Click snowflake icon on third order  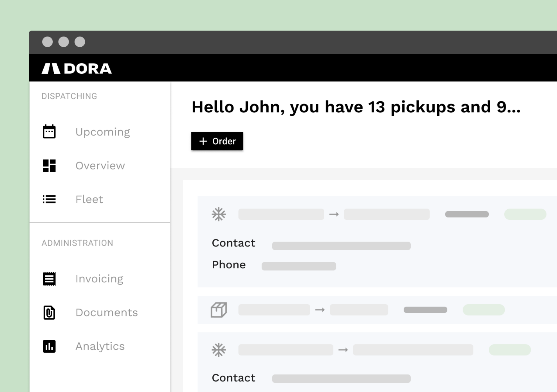point(219,350)
